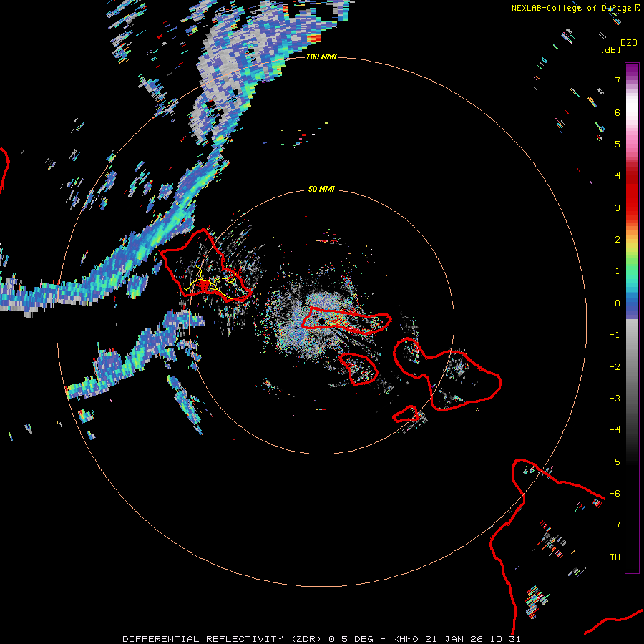The height and width of the screenshot is (644, 644).
Task: Select the -1 value on color scale
Action: pyautogui.click(x=615, y=335)
